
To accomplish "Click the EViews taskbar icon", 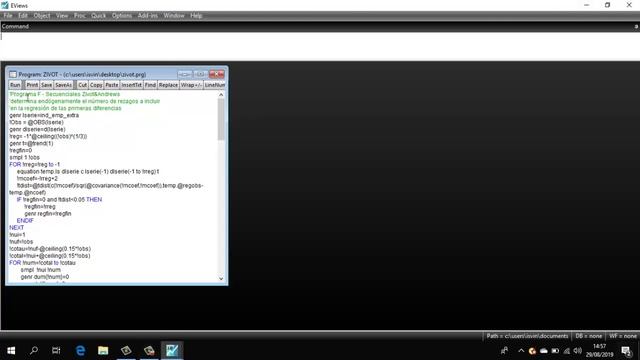I will (x=172, y=351).
